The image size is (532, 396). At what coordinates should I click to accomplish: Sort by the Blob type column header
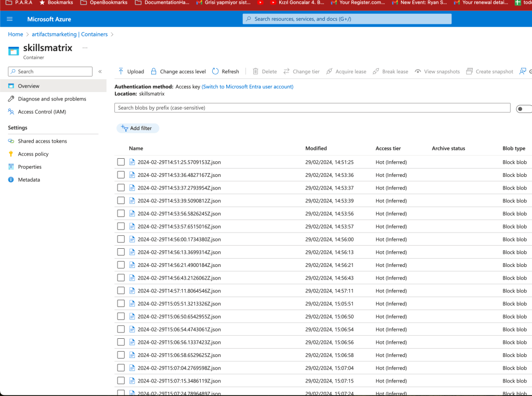click(x=514, y=148)
